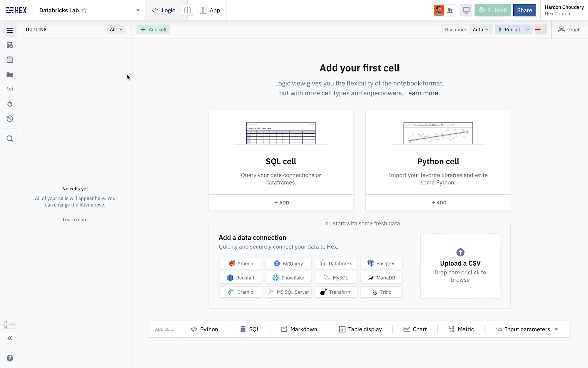Click the Collections/folder icon in sidebar
Viewport: 588px width, 368px height.
(10, 74)
